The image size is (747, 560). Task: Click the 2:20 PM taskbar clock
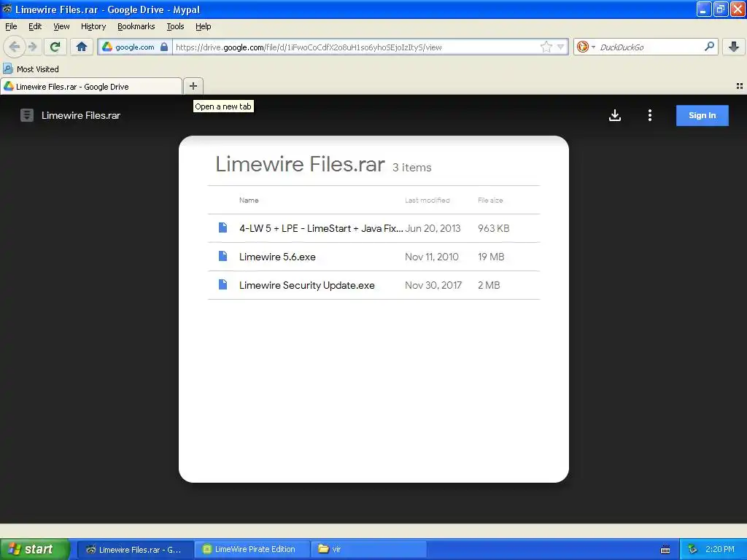coord(720,549)
